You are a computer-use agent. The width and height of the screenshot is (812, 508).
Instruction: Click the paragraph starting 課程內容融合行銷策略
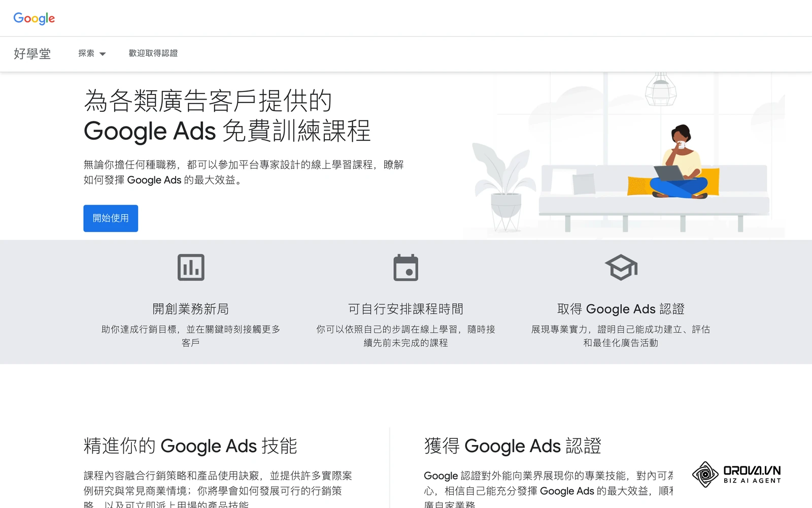pyautogui.click(x=218, y=489)
